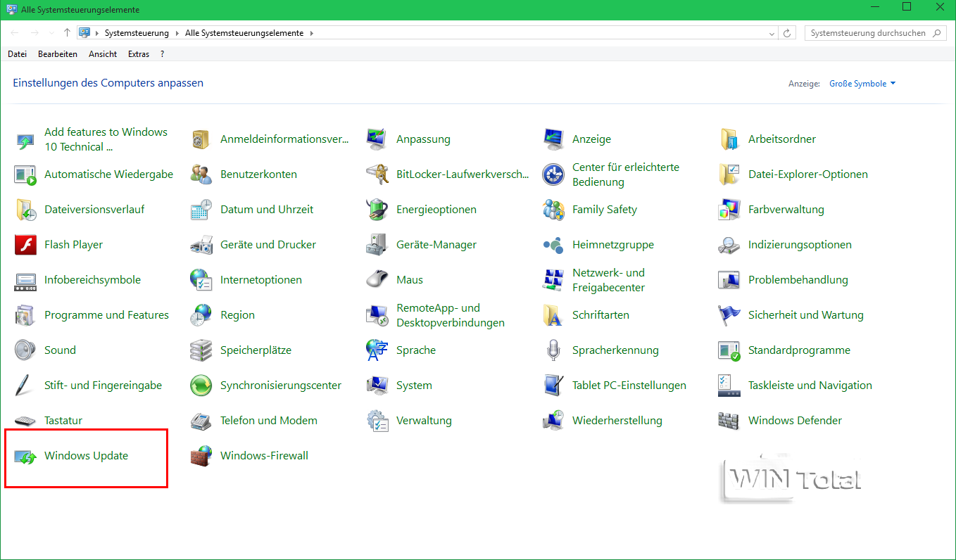Open the Geräte-Manager icon

pyautogui.click(x=377, y=245)
